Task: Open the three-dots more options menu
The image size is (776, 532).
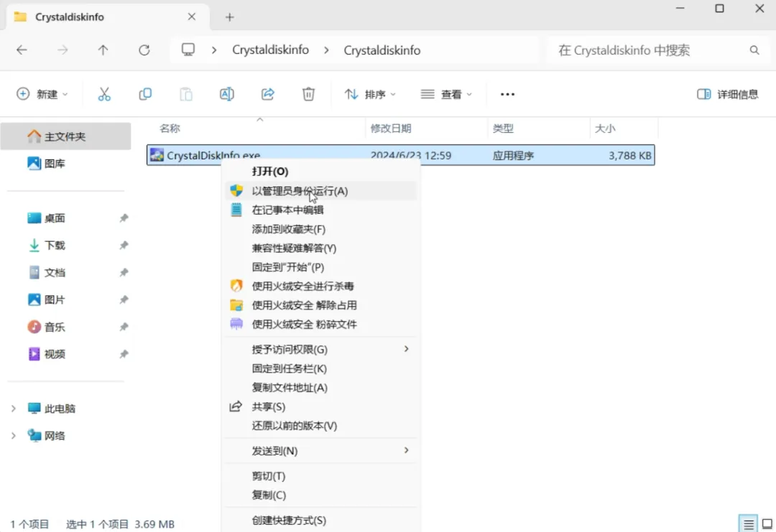Action: point(507,94)
